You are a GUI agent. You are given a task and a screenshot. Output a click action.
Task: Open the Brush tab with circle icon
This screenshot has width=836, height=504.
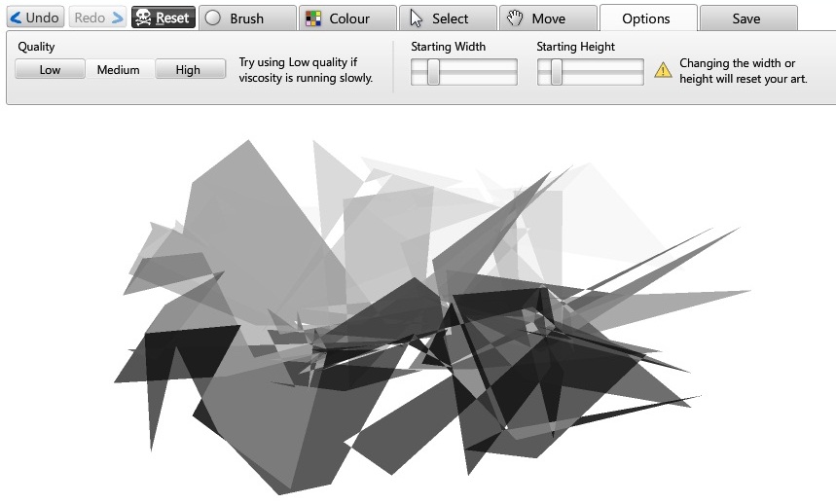[247, 18]
